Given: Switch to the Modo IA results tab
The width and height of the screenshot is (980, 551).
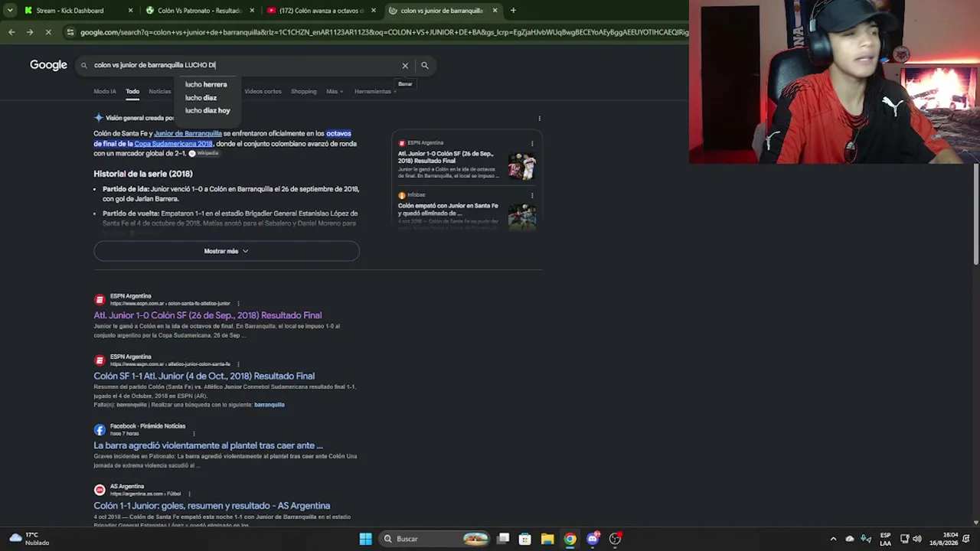Looking at the screenshot, I should (x=105, y=92).
